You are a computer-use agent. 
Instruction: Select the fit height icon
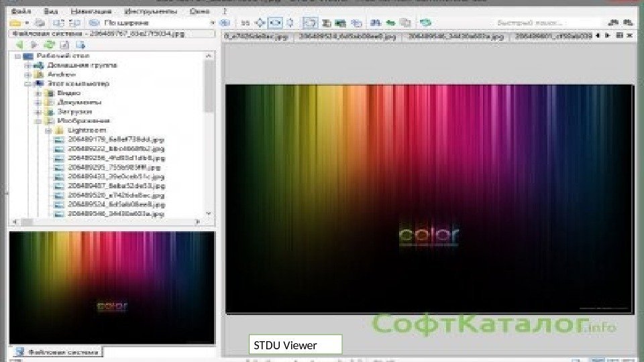click(x=290, y=23)
